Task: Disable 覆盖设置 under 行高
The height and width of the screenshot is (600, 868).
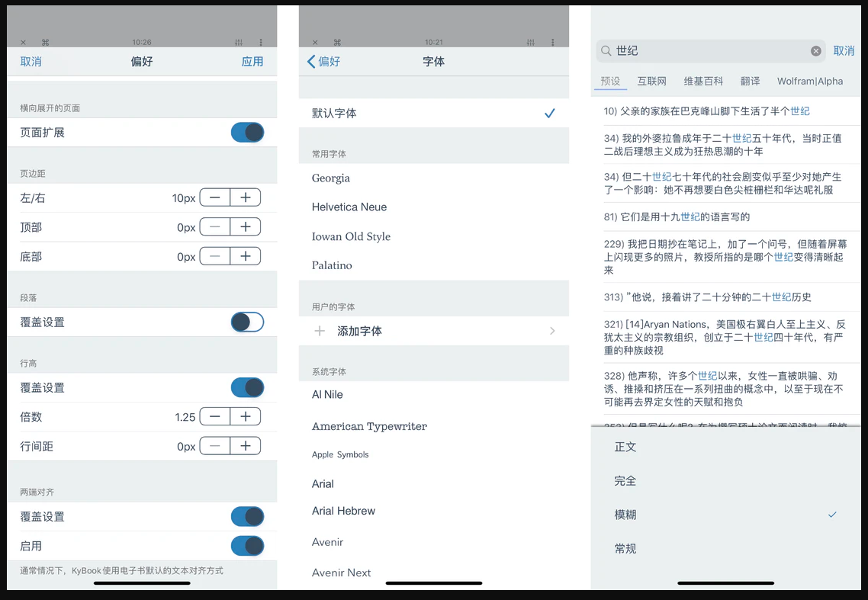Action: (x=246, y=387)
